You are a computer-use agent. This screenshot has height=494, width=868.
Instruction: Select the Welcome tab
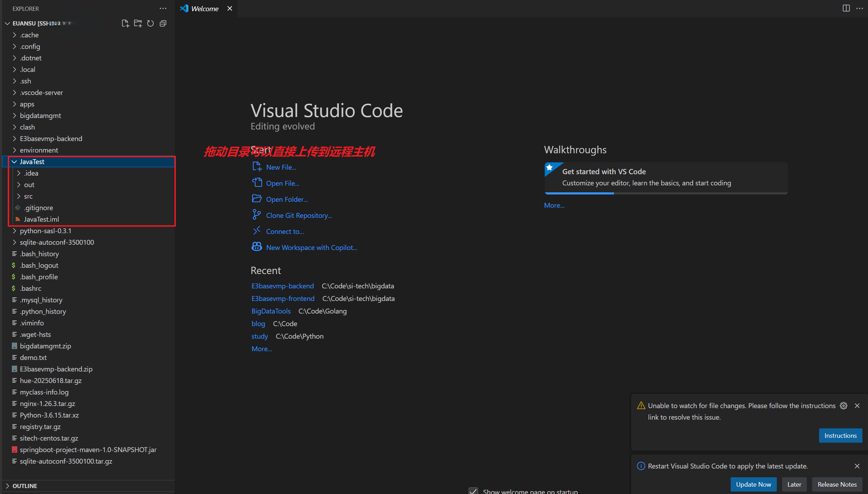tap(204, 9)
